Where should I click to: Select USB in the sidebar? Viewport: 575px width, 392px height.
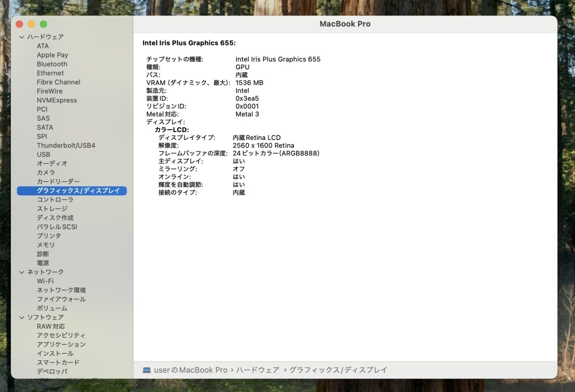[43, 155]
